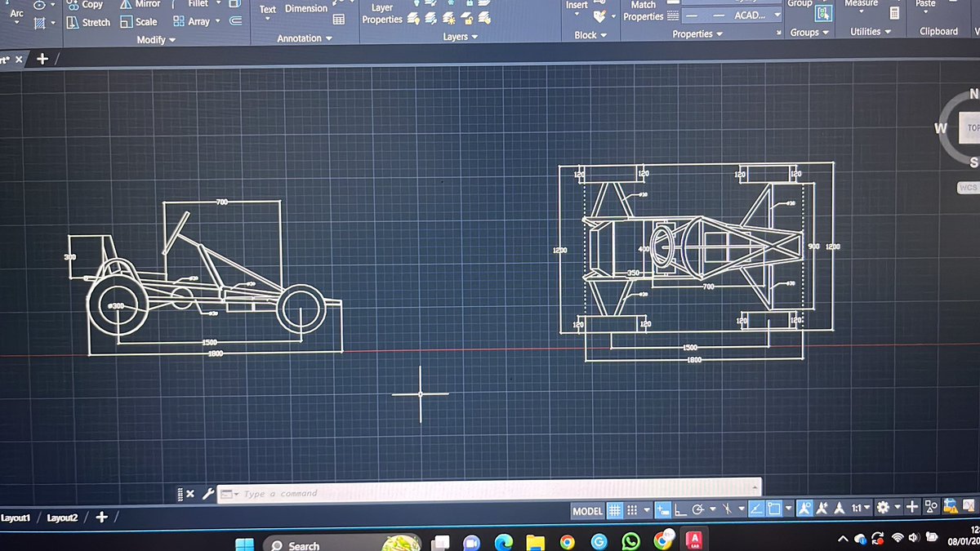Click the Match Properties tool
Screen dimensions: 980x551
click(x=644, y=11)
